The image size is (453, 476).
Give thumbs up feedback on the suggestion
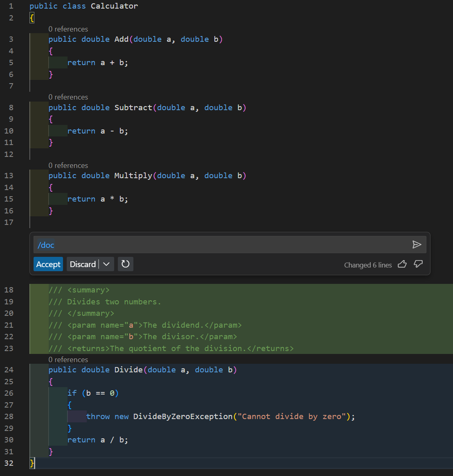402,264
